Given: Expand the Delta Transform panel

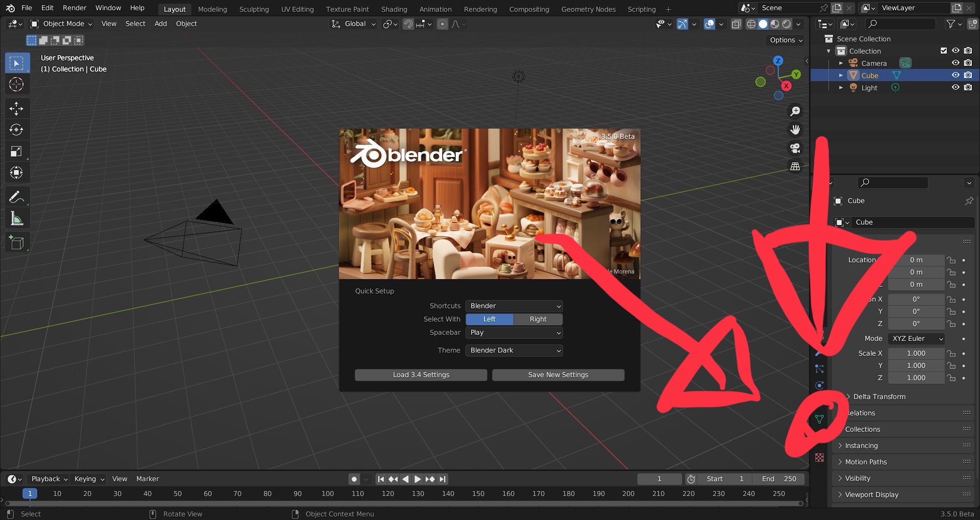Looking at the screenshot, I should click(879, 397).
